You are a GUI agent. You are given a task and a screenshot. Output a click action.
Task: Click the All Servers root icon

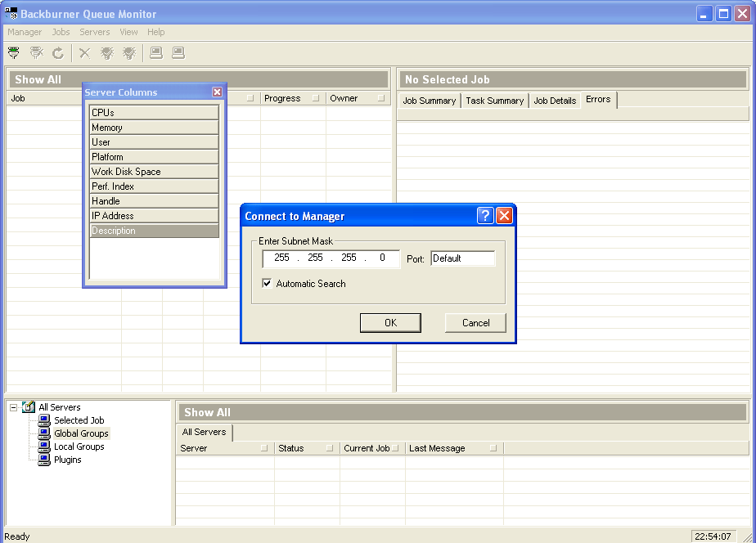pyautogui.click(x=29, y=407)
